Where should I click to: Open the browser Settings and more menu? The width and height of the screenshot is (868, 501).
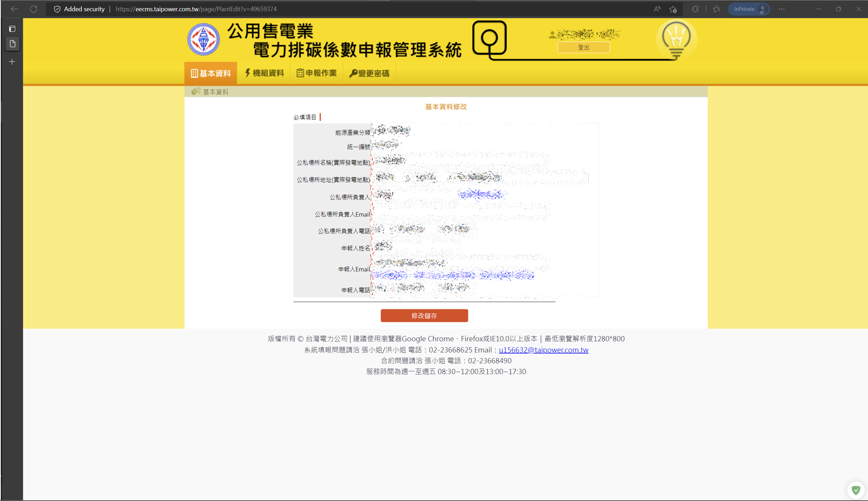pyautogui.click(x=782, y=9)
